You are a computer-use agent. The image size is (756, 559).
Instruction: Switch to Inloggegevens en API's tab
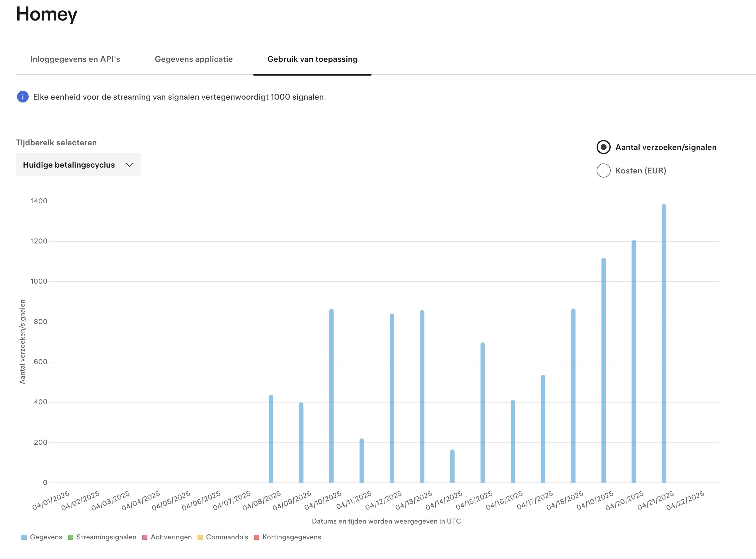coord(75,59)
